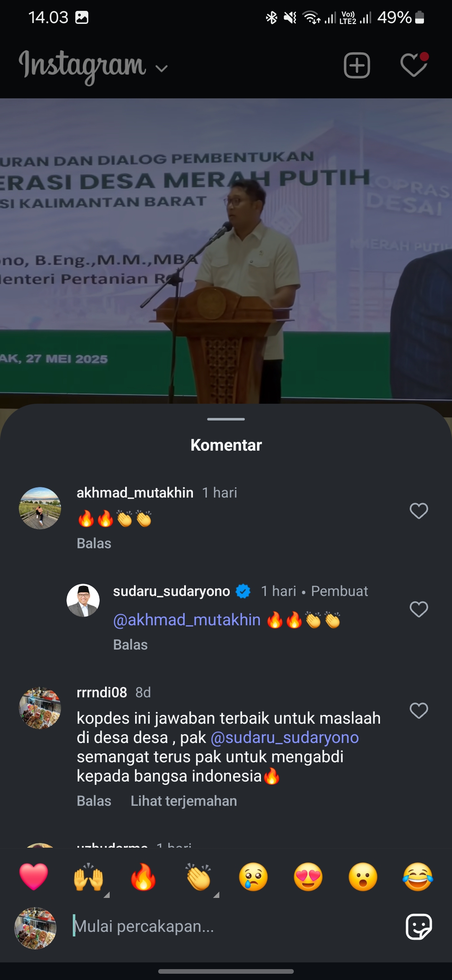452x980 pixels.
Task: Like akhmad_mutakhin's comment
Action: 419,511
